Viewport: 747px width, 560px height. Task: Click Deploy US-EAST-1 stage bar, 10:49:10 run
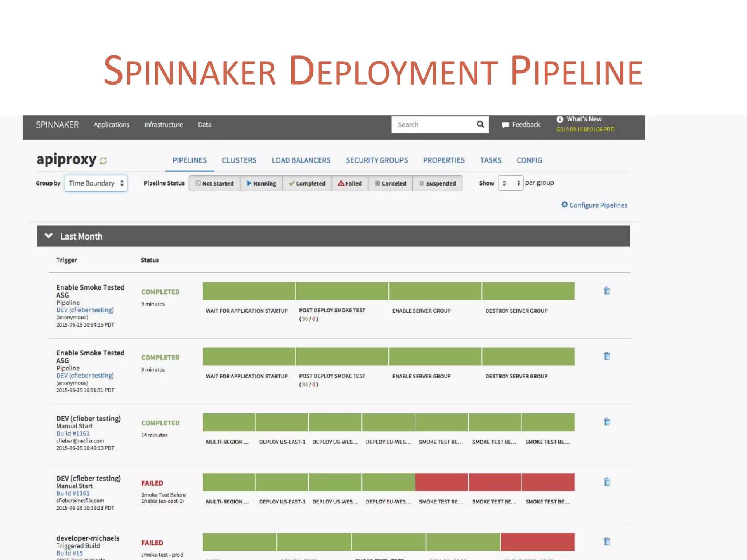282,422
